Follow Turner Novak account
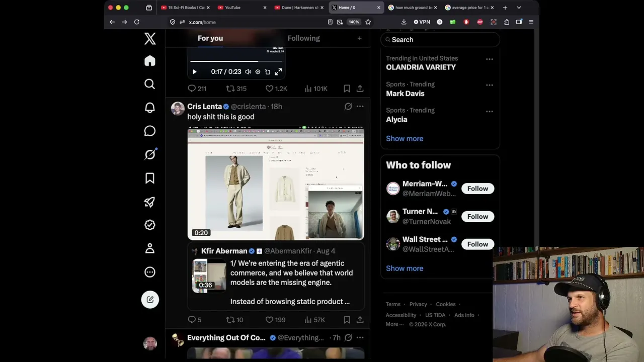 click(477, 217)
